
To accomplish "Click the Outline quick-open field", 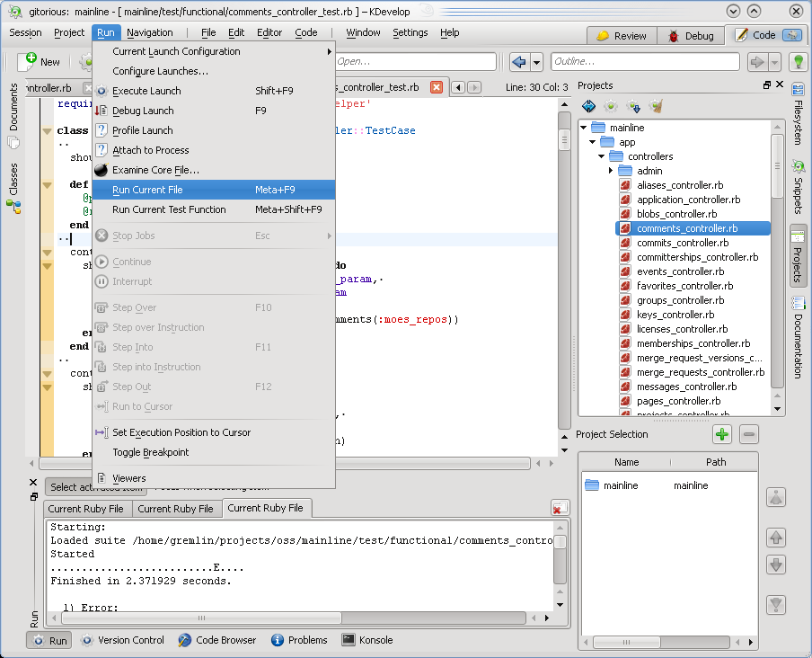I will tap(645, 62).
